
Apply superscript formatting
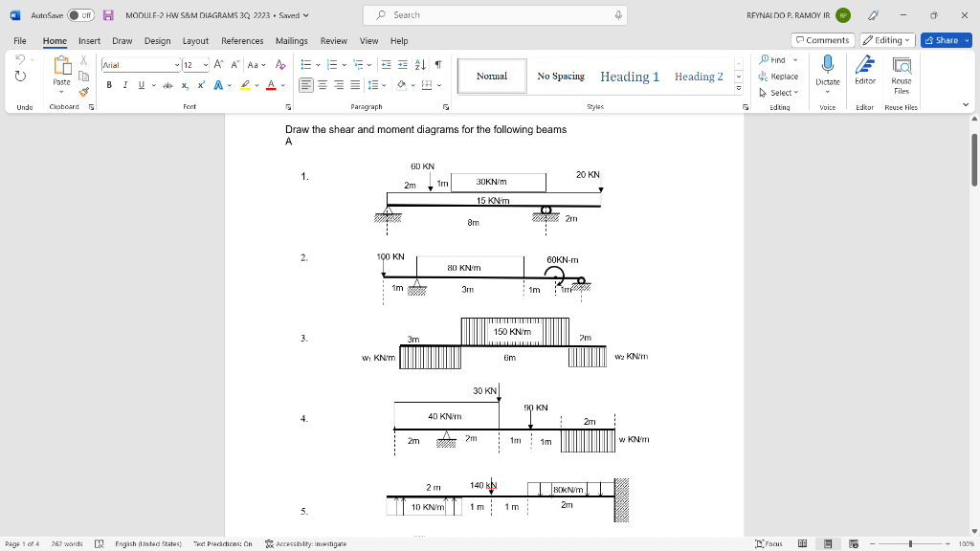(x=201, y=85)
